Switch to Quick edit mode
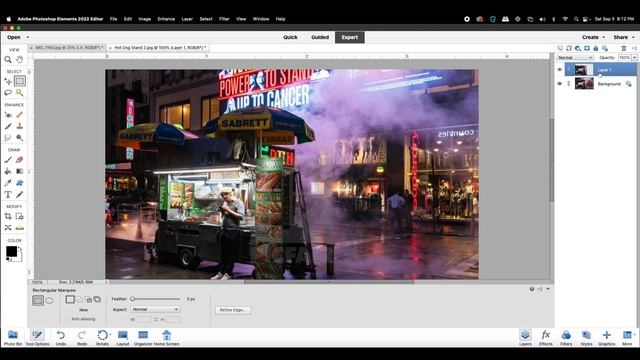 pyautogui.click(x=290, y=37)
